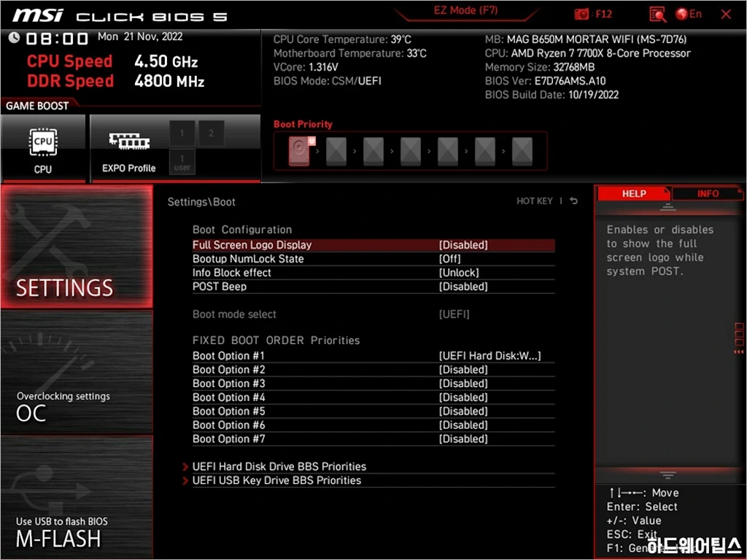
Task: Click the help panel top collapse handle
Action: (668, 207)
